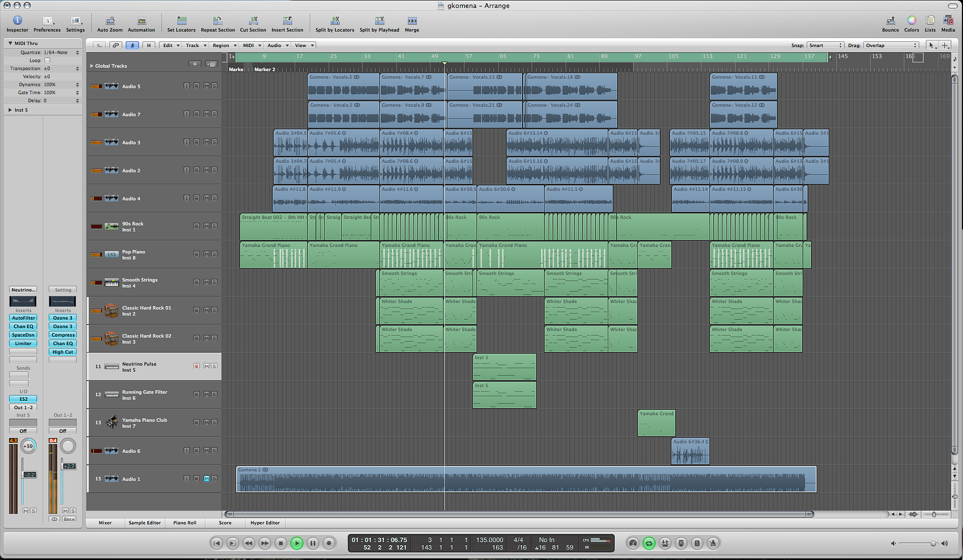Click the green Play button
Image resolution: width=963 pixels, height=560 pixels.
297,543
